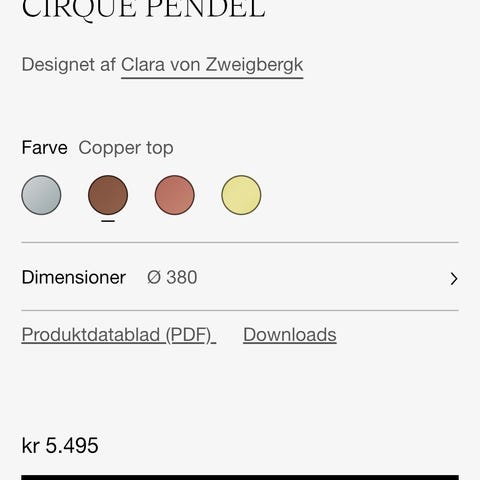The width and height of the screenshot is (480, 480).
Task: Pick the terracotta rose color swatch
Action: [175, 195]
